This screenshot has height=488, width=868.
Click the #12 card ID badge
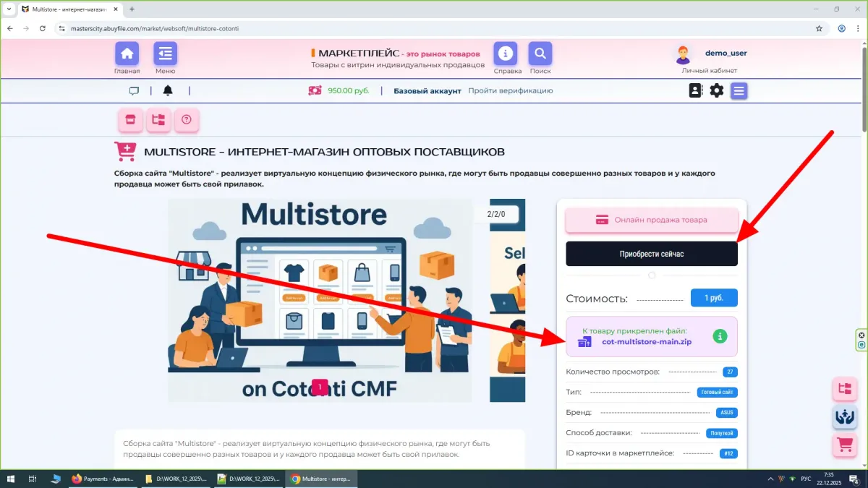coord(729,453)
